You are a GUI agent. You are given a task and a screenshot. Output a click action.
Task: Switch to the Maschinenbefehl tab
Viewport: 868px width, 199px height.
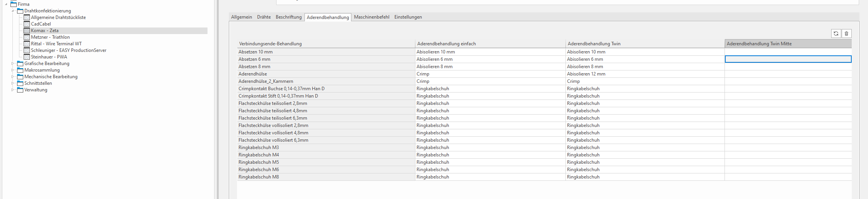(x=372, y=17)
